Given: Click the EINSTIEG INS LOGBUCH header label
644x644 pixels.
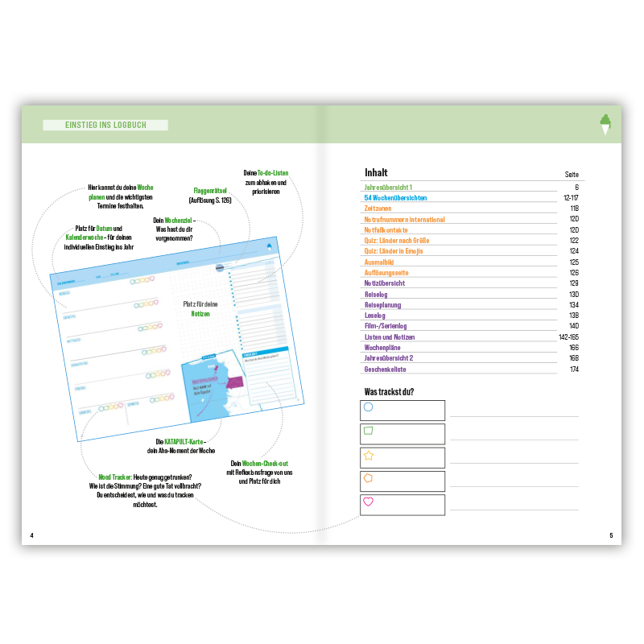Looking at the screenshot, I should click(x=105, y=125).
